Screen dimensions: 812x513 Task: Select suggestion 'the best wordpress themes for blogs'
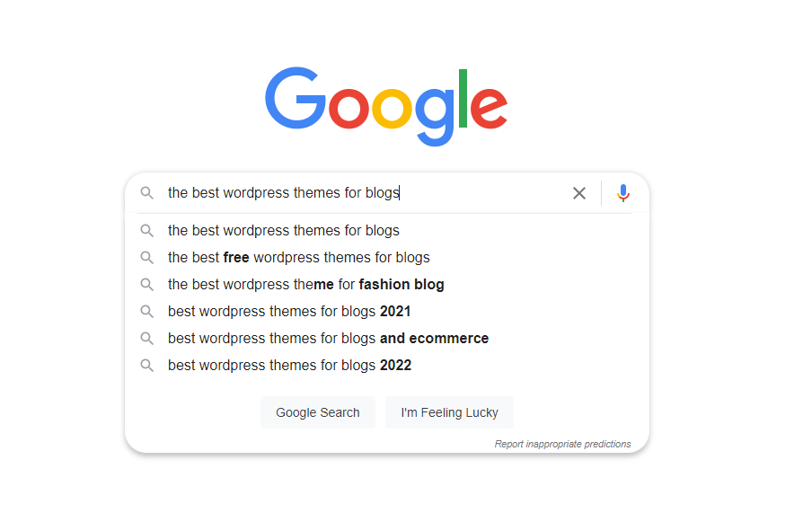point(284,231)
